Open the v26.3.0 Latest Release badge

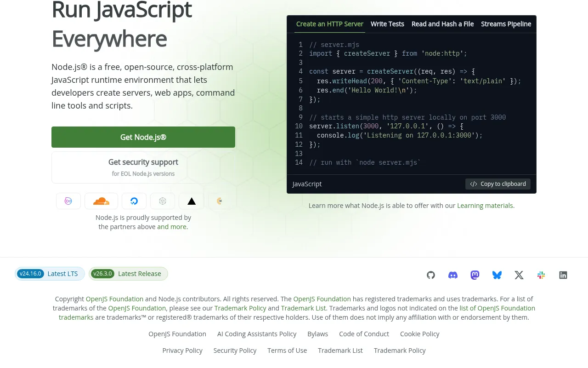128,274
